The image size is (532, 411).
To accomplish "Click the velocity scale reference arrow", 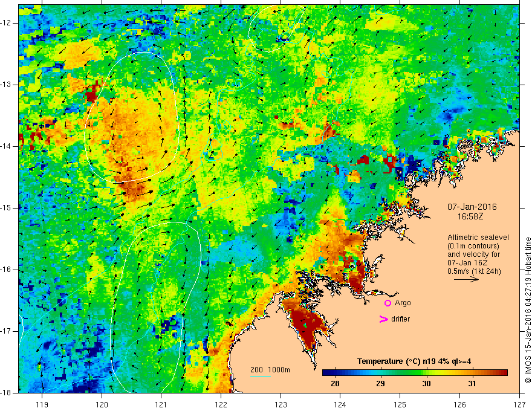I will pos(466,279).
